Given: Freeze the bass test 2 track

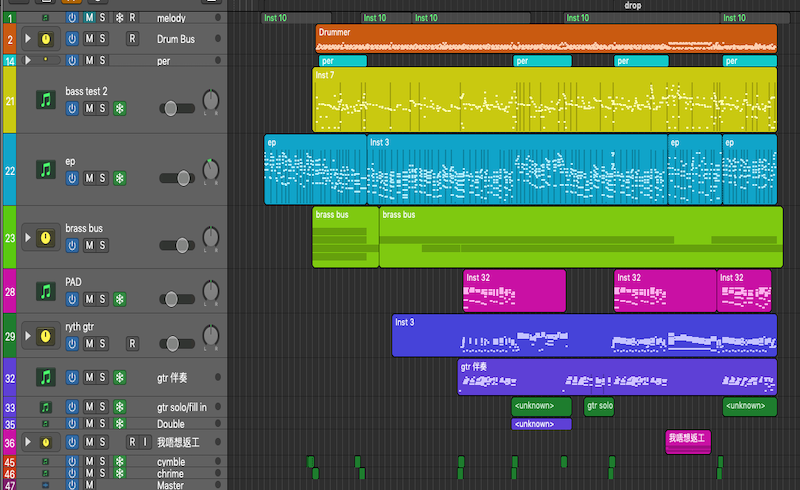Looking at the screenshot, I should [x=120, y=108].
